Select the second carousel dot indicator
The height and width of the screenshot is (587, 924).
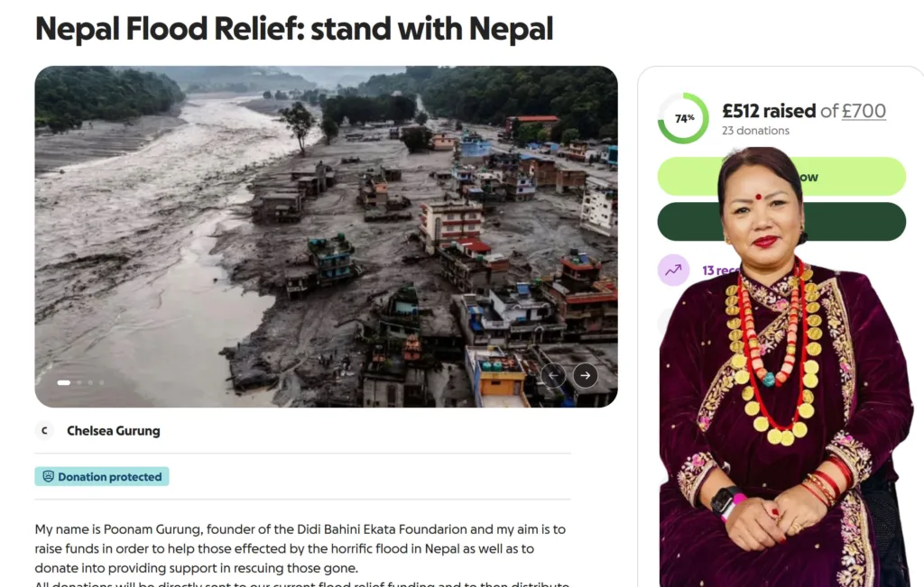tap(79, 382)
